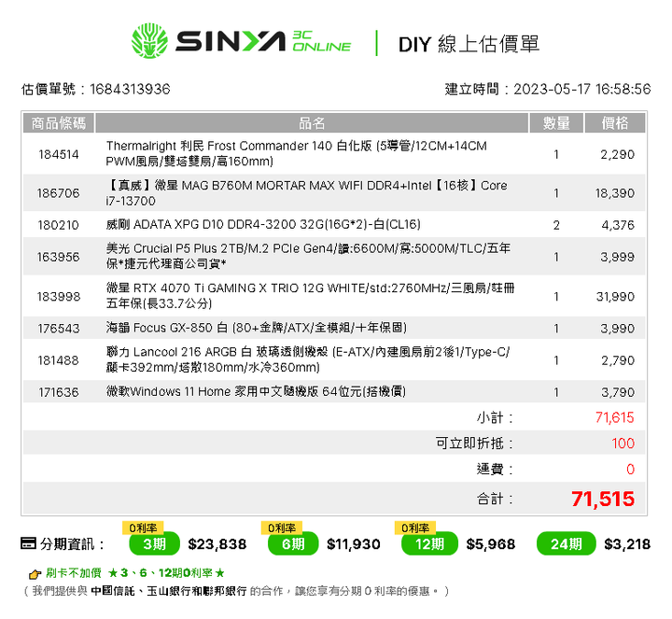Click the 合計 label
672x619 pixels.
pyautogui.click(x=495, y=499)
